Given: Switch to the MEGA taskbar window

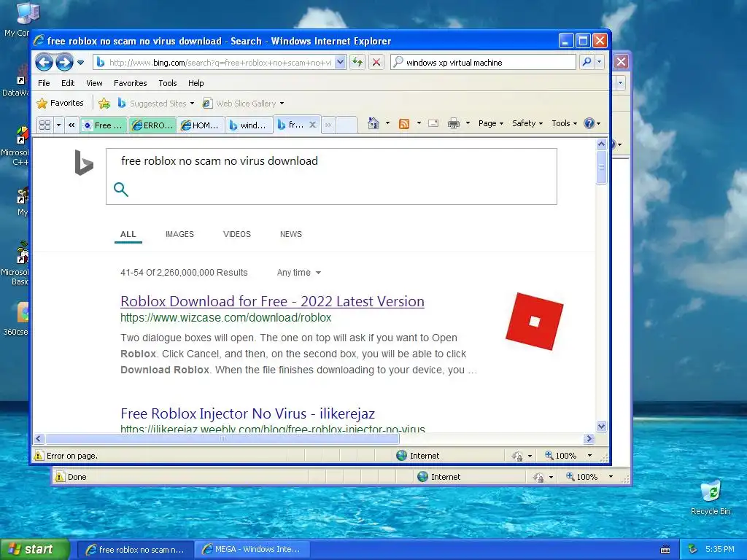Looking at the screenshot, I should click(252, 549).
